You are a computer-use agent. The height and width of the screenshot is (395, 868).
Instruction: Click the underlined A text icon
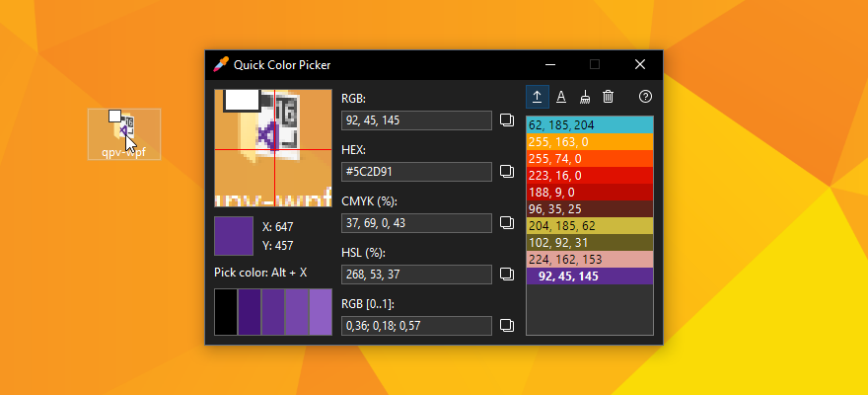tap(561, 96)
